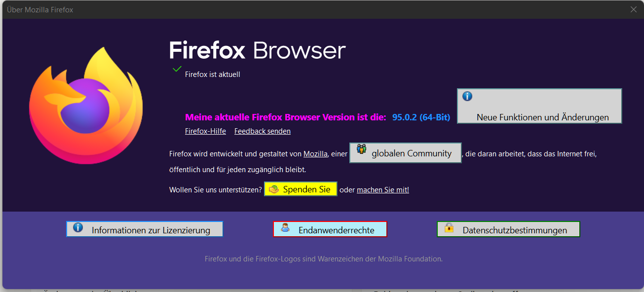644x292 pixels.
Task: Click the Firefox logo image
Action: [86, 105]
